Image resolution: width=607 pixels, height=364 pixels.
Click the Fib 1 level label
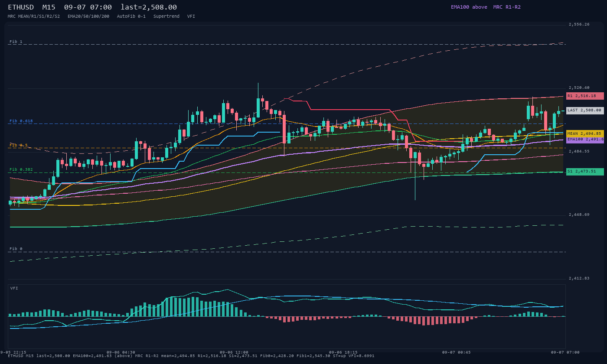tap(16, 42)
